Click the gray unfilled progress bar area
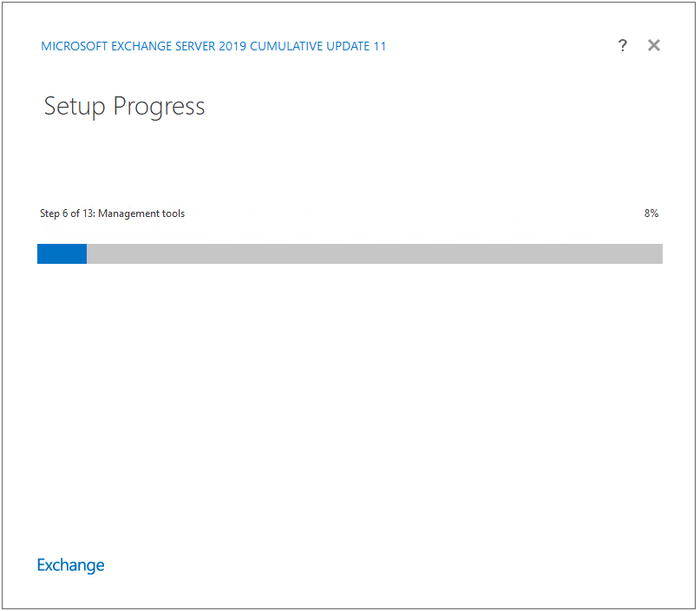Screen dimensions: 700x611 375,253
